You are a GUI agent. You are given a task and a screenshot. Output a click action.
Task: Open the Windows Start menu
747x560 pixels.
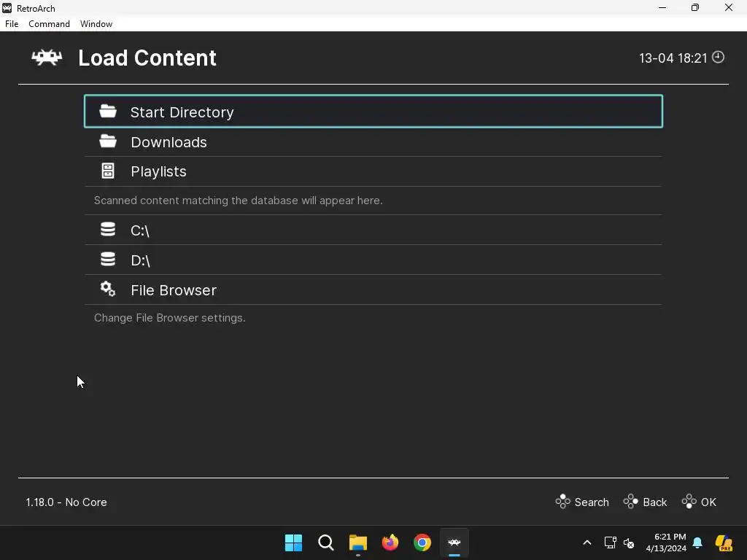coord(293,542)
